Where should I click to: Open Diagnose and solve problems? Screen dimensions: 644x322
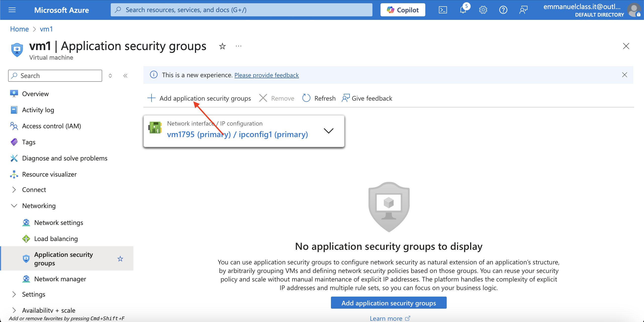(x=65, y=158)
